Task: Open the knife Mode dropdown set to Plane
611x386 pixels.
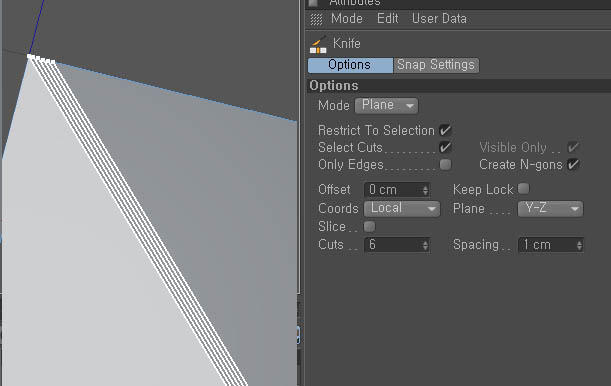Action: (386, 106)
